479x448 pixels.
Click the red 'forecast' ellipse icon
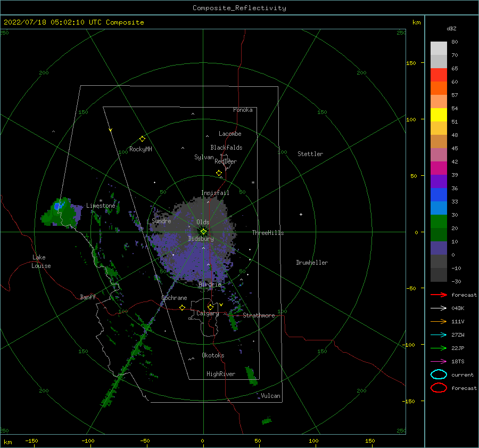coord(439,388)
